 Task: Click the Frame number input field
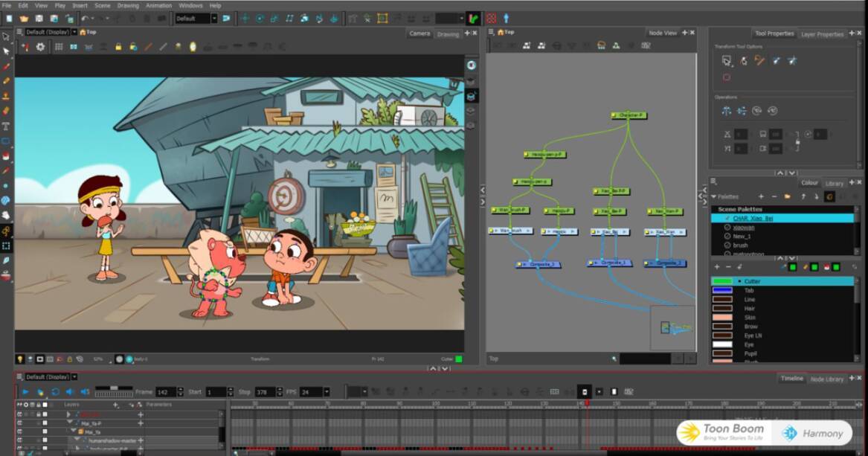164,392
